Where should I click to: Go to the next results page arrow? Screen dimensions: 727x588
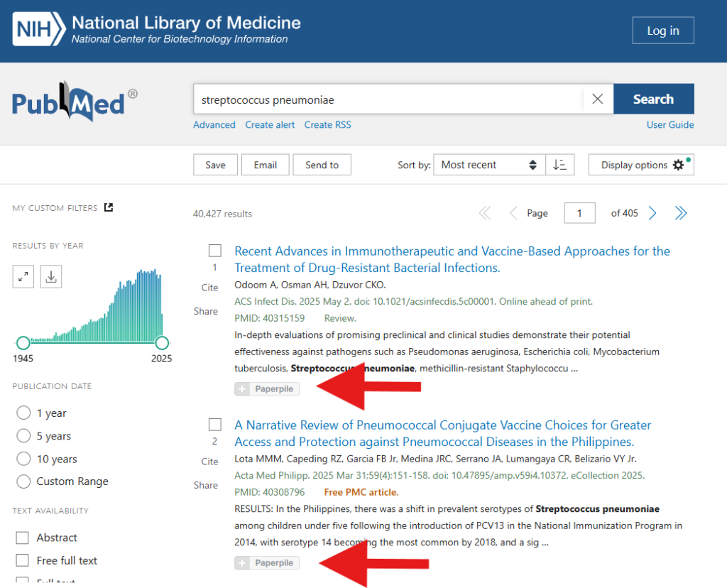click(x=652, y=213)
